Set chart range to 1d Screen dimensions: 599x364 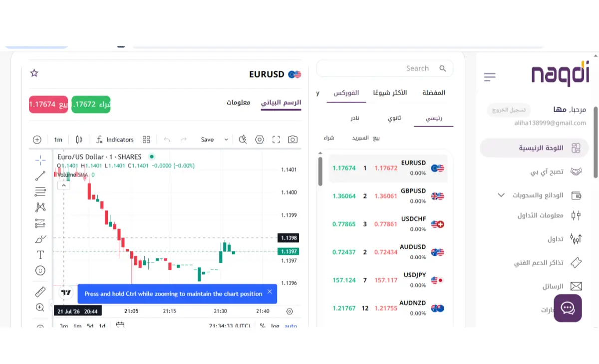[x=102, y=326]
